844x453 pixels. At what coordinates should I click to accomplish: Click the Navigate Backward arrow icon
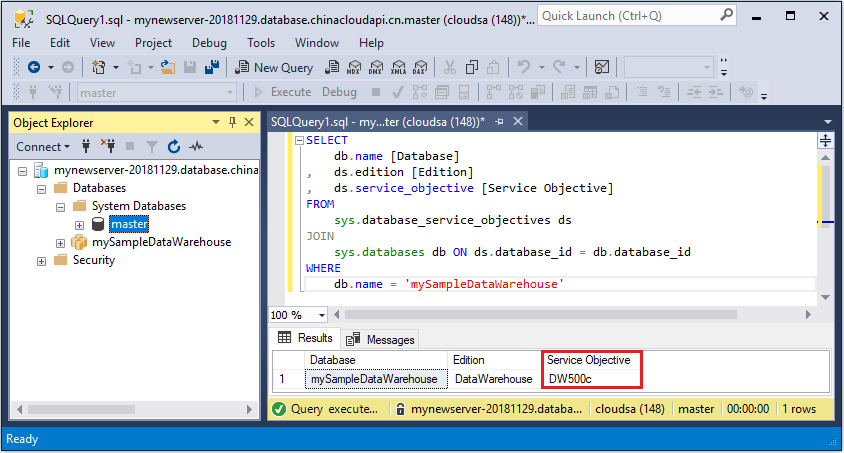(33, 67)
